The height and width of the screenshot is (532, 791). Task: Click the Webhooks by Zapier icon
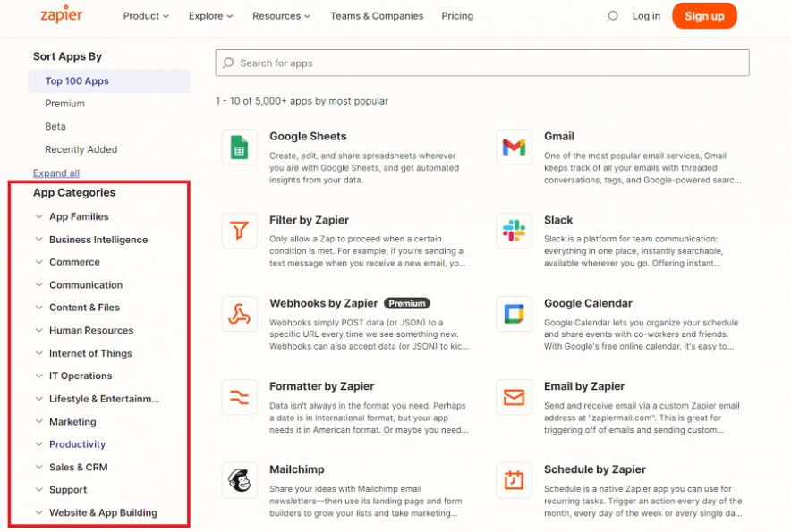point(239,314)
